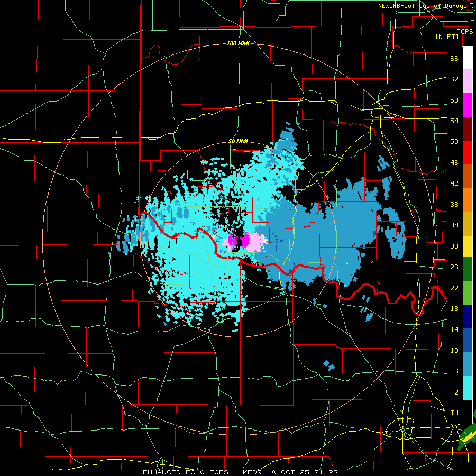The image size is (476, 476).
Task: Click the legend value '6'
Action: (456, 371)
